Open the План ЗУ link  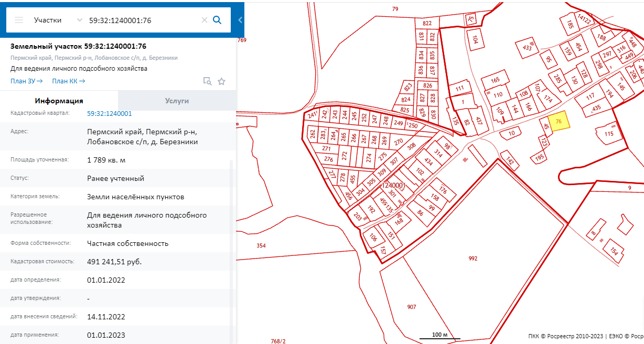[x=26, y=81]
